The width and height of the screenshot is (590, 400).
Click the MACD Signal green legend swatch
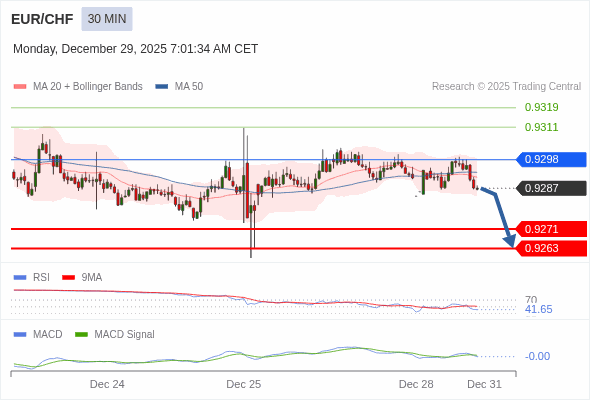(x=81, y=334)
